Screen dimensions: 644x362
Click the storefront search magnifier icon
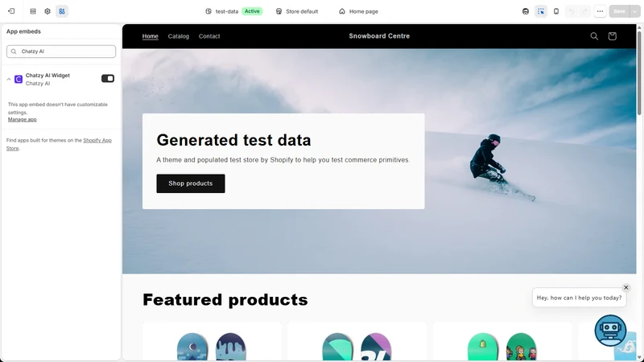594,36
